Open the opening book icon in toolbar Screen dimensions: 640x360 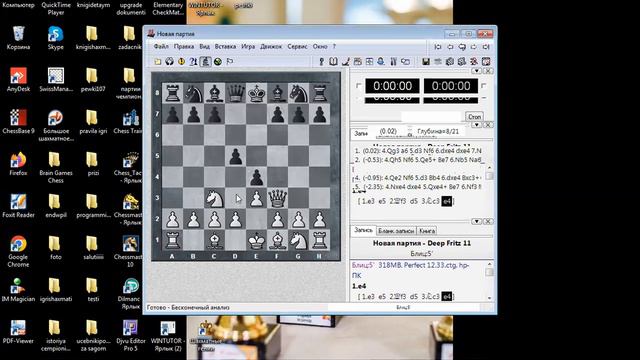[333, 62]
